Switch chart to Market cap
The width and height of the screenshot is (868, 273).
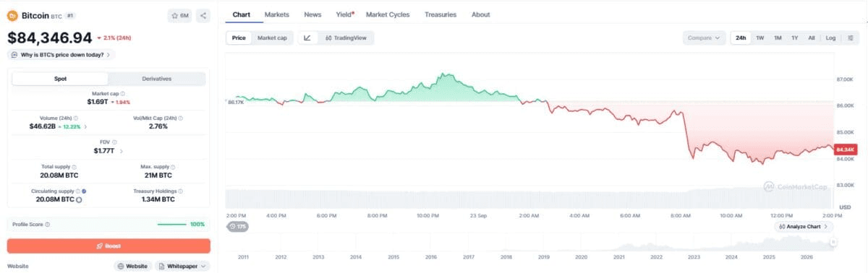click(272, 38)
